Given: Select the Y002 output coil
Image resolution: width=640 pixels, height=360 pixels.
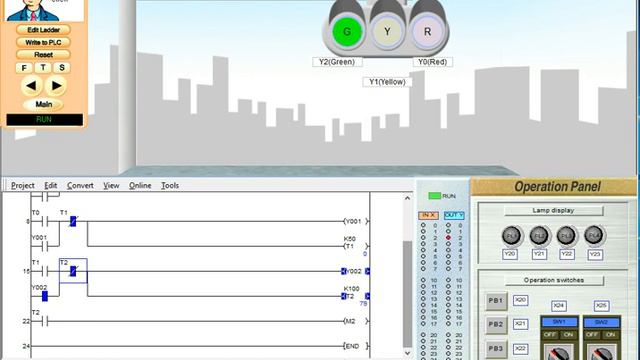Looking at the screenshot, I should (356, 271).
